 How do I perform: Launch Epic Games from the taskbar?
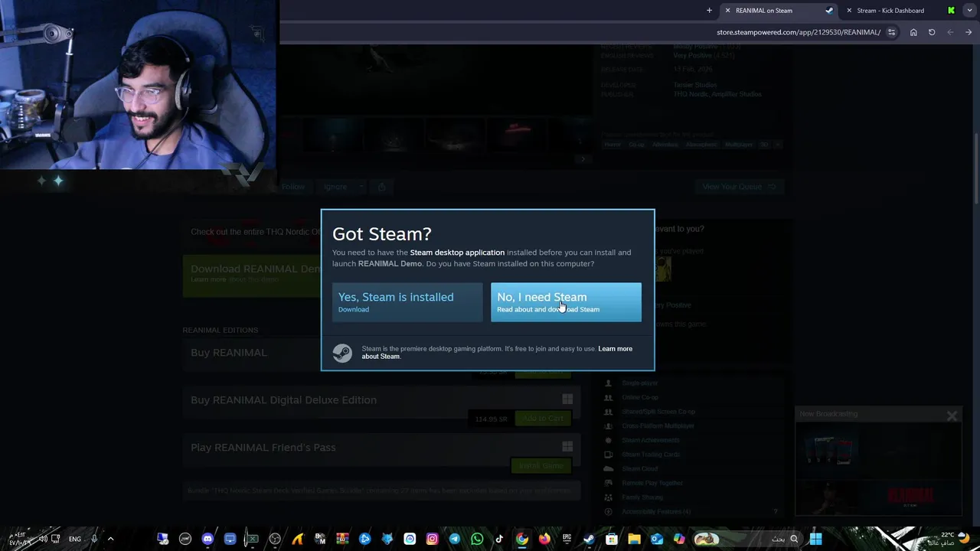pyautogui.click(x=567, y=539)
